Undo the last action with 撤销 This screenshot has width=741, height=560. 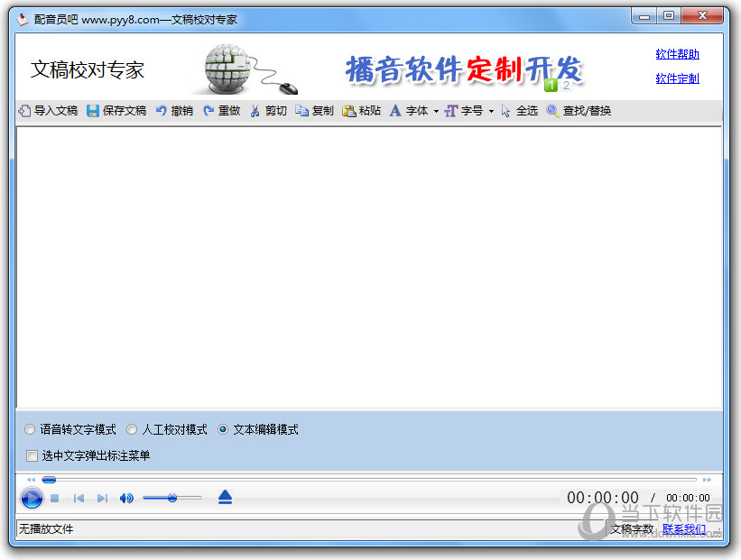click(174, 111)
